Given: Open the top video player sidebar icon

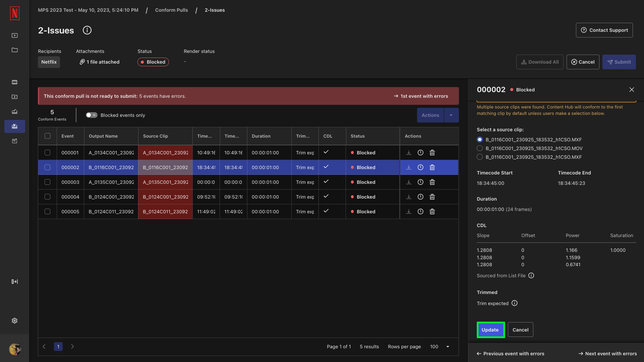Looking at the screenshot, I should coord(15,35).
